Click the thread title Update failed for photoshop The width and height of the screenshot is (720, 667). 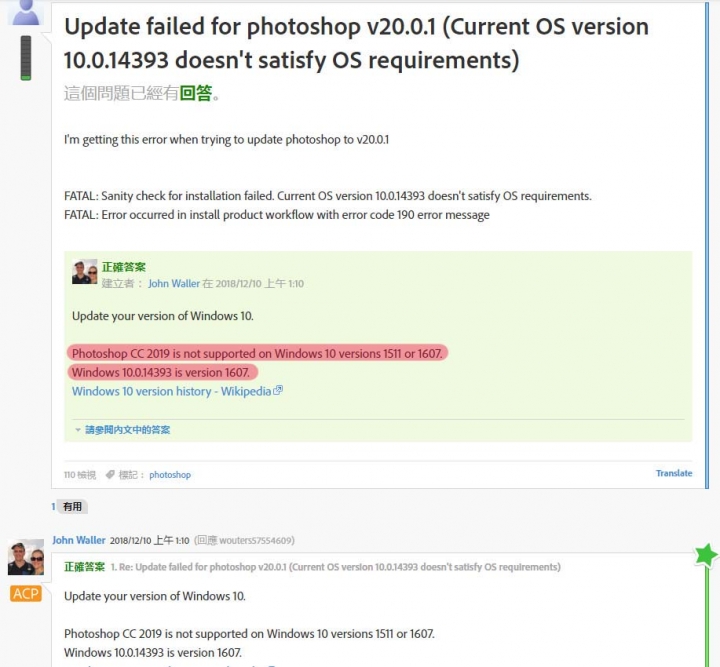tap(356, 43)
